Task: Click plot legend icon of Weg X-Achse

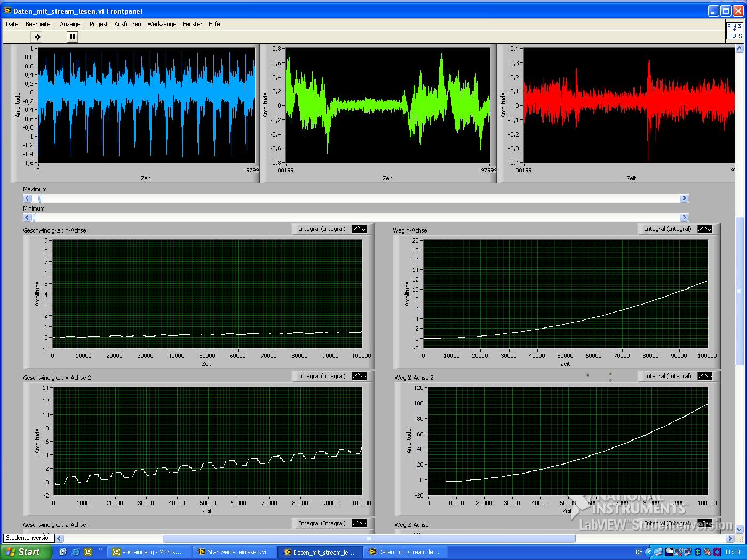Action: click(x=705, y=229)
